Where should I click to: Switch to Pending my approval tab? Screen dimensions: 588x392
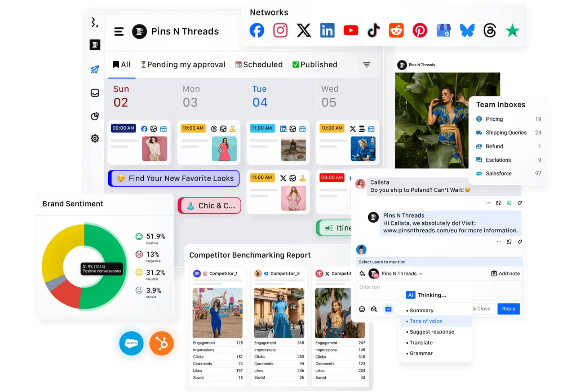point(183,65)
